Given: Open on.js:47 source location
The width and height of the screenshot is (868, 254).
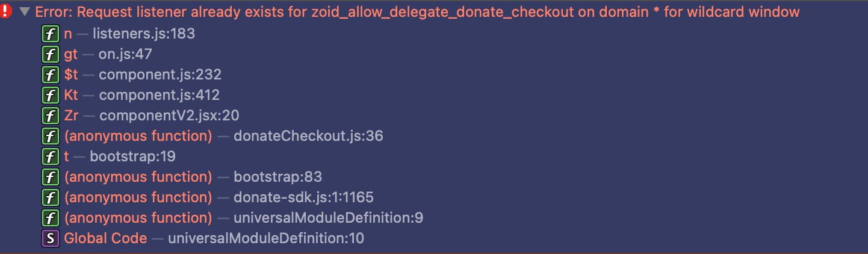Looking at the screenshot, I should click(125, 54).
